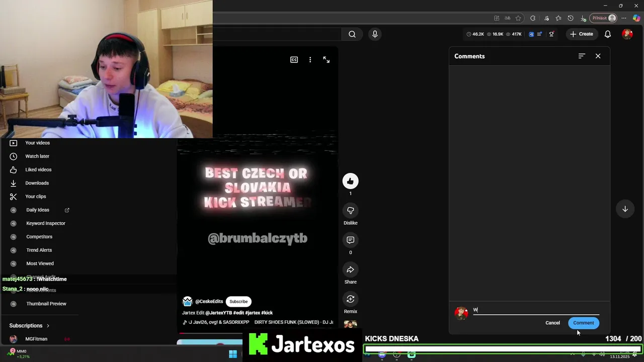Viewport: 644px width, 362px height.
Task: Open browser favorites list icon
Action: pos(558,18)
